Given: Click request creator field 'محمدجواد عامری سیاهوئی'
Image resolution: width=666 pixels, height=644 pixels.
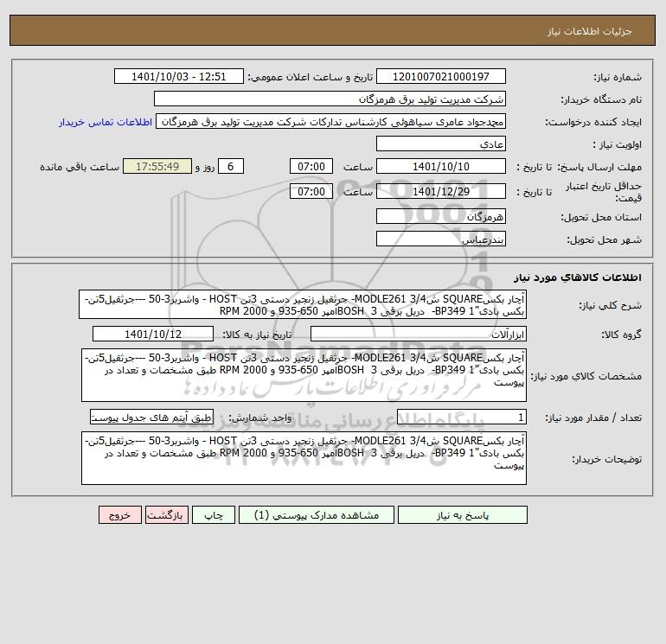Looking at the screenshot, I should (x=331, y=122).
